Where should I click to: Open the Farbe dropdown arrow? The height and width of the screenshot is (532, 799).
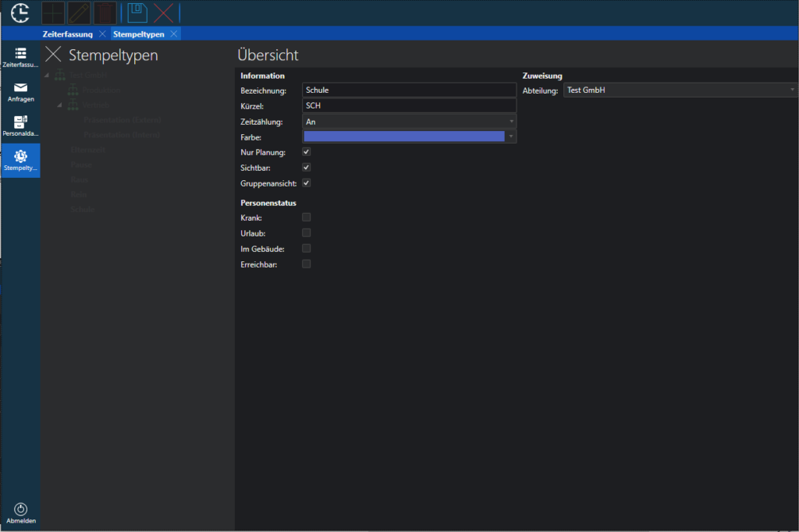pyautogui.click(x=511, y=136)
